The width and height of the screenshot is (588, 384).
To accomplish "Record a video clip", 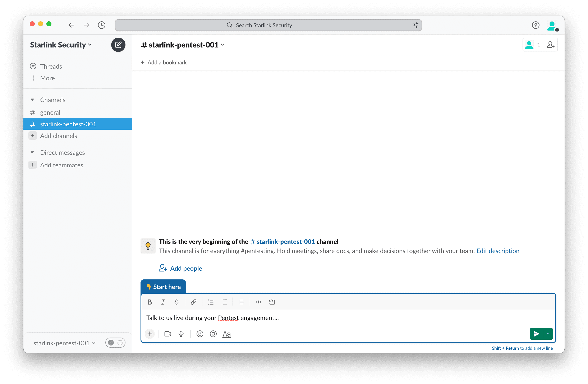I will [168, 334].
